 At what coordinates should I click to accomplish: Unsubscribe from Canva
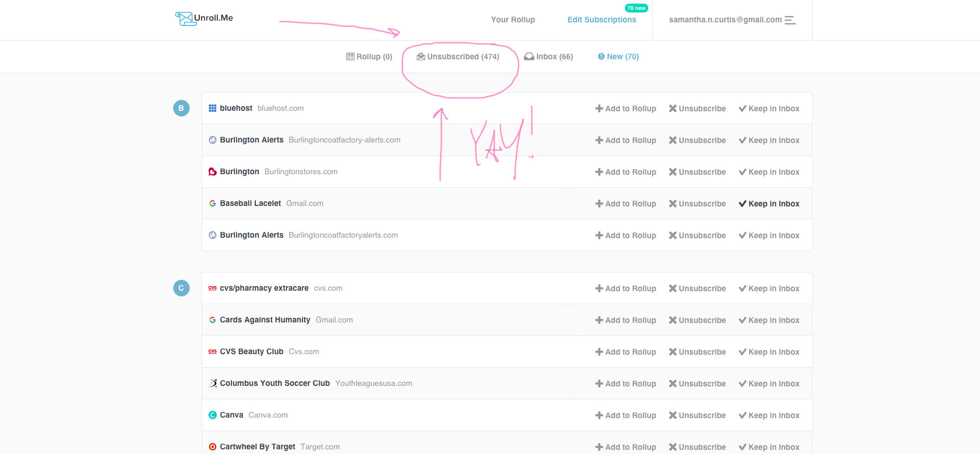697,416
